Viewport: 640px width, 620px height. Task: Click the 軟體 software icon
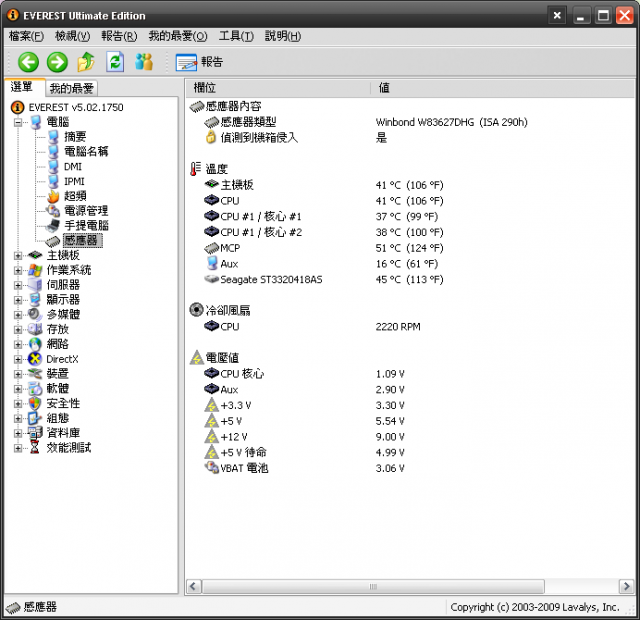(x=35, y=389)
